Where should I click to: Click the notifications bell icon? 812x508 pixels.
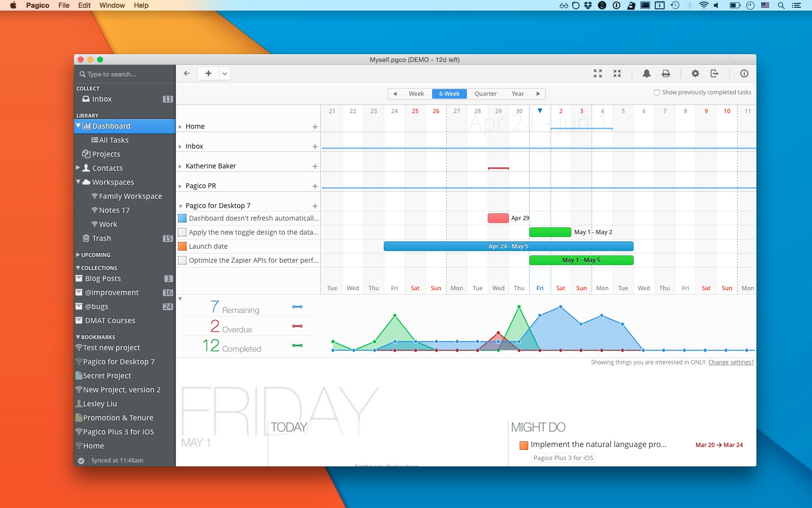(646, 74)
